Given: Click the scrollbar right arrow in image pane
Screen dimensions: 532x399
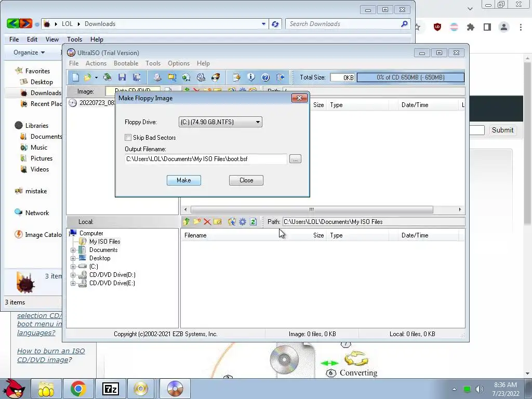Looking at the screenshot, I should pos(460,209).
